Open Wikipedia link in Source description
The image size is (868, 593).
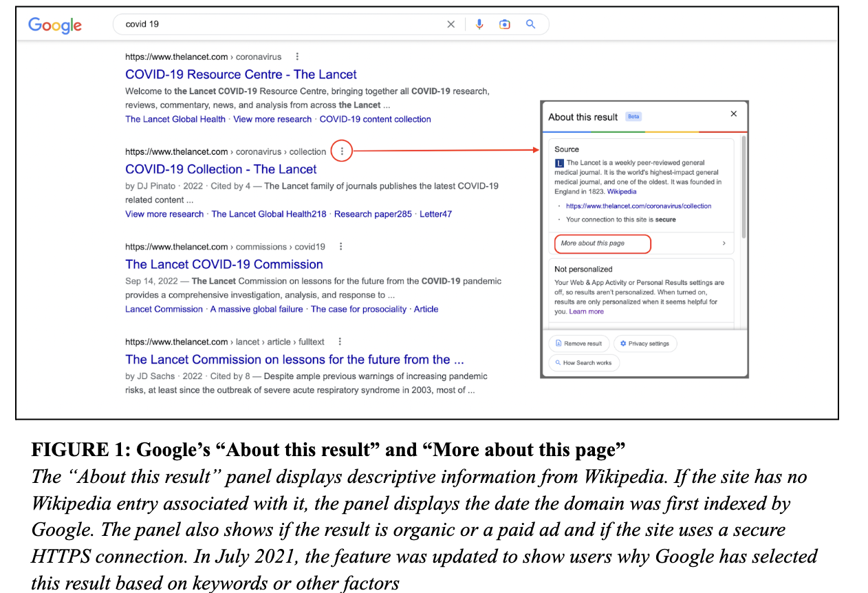click(622, 192)
